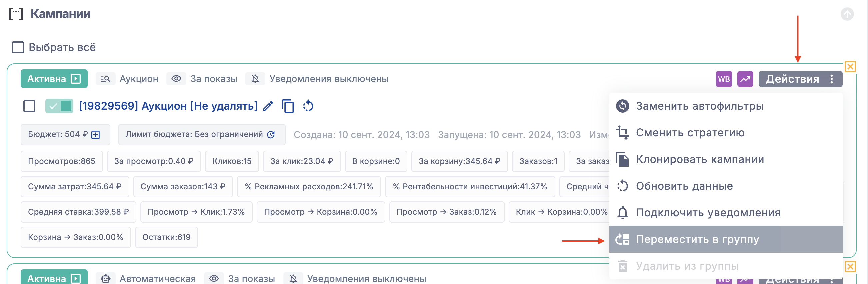Select "Переместить в группу" menu item
868x284 pixels.
point(697,239)
